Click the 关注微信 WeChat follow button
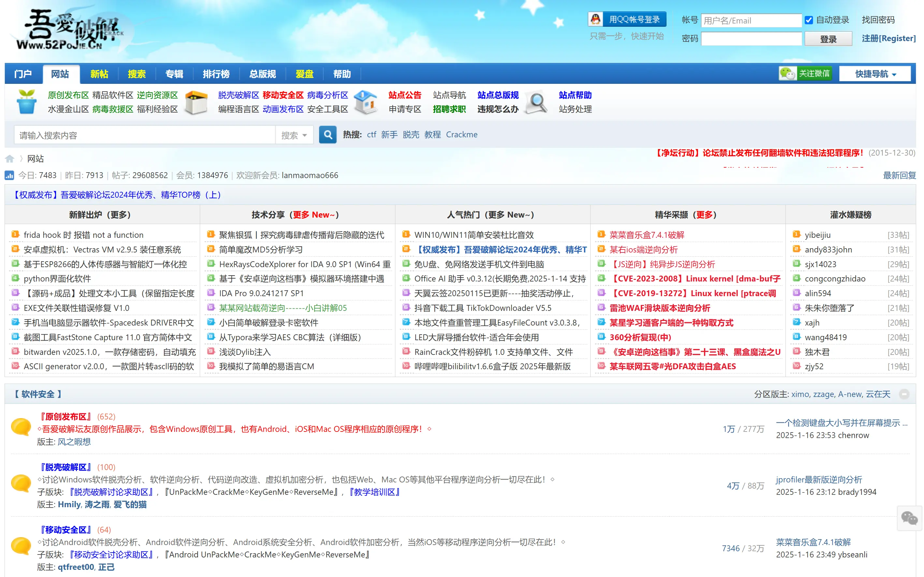Viewport: 924px width, 577px height. coord(805,74)
